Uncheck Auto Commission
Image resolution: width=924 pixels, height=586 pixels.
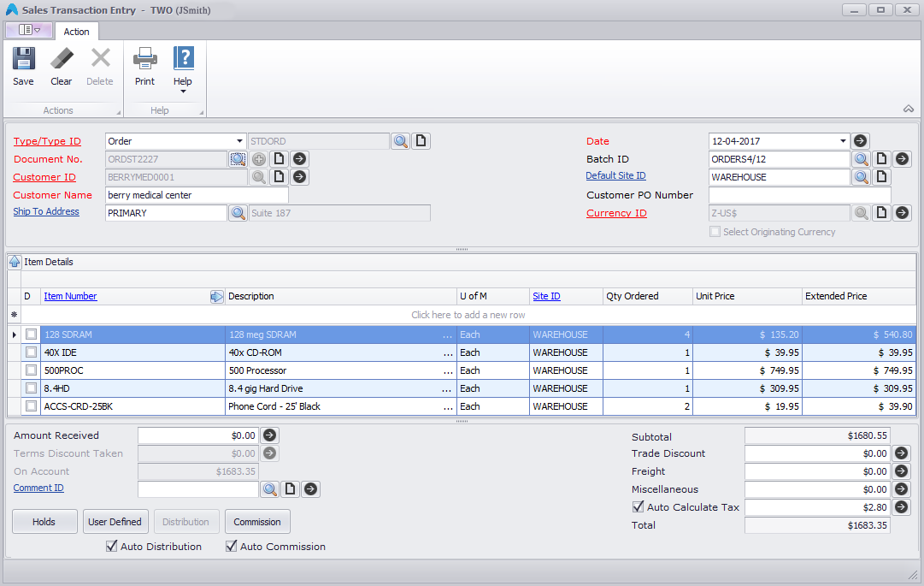(231, 547)
